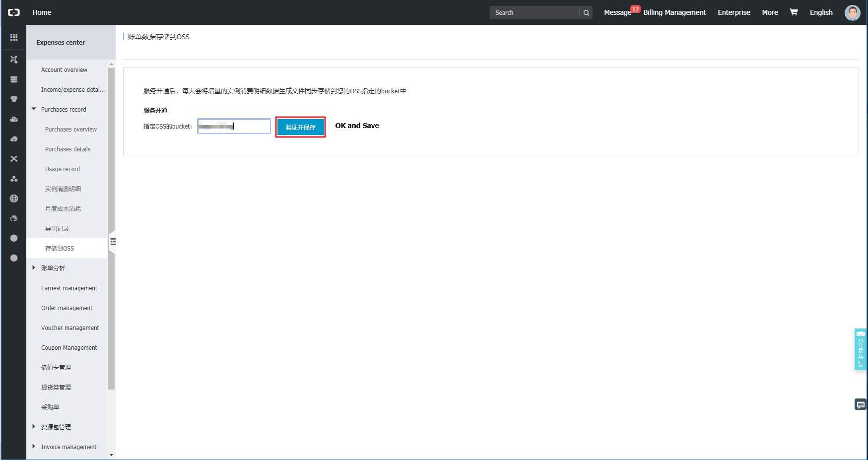Click the blue 验证并保存 button
The image size is (868, 460).
(x=300, y=127)
